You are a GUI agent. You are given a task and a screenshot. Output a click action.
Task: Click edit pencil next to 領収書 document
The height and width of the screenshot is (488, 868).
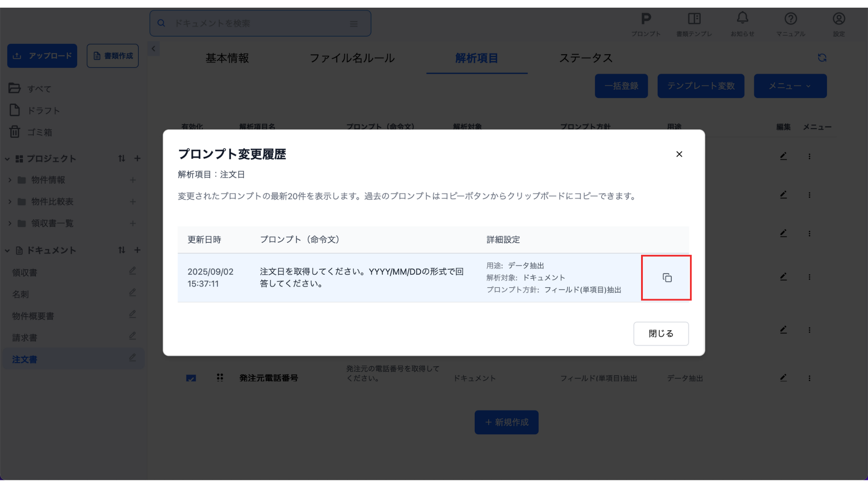(132, 271)
